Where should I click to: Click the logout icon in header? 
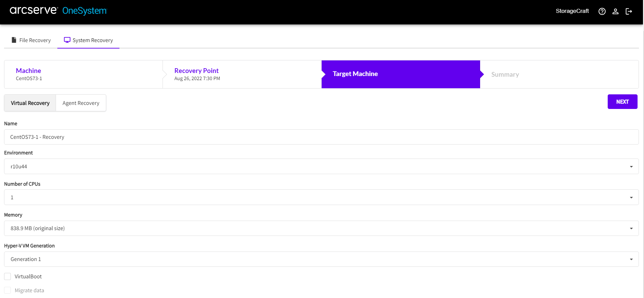tap(629, 12)
